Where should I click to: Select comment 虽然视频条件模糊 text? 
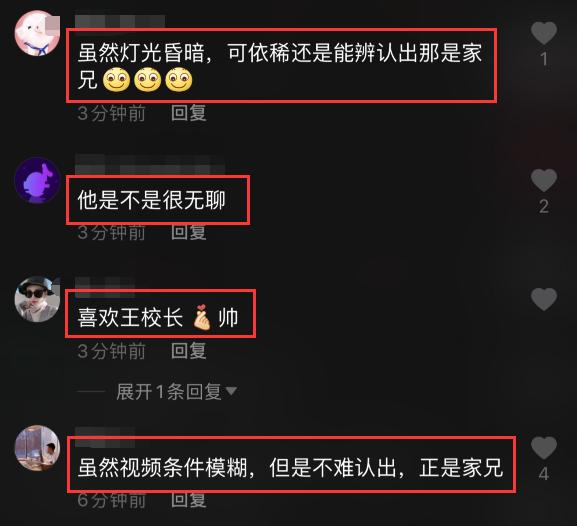click(290, 468)
